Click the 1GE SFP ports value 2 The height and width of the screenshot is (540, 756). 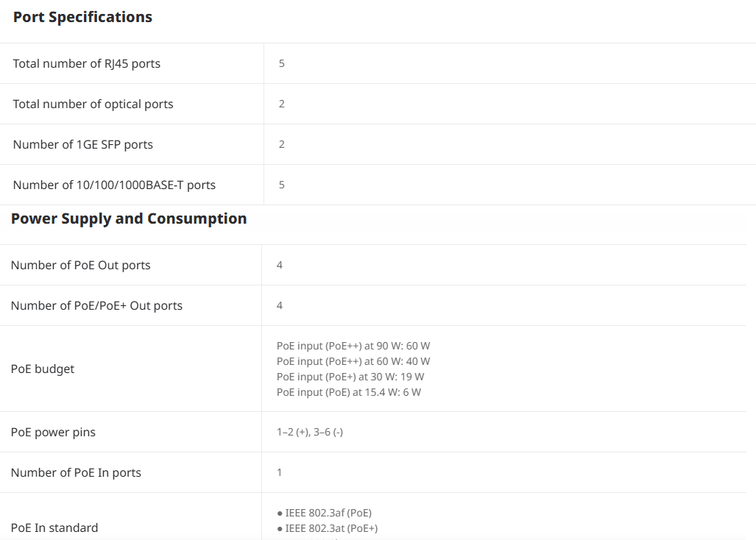[282, 144]
